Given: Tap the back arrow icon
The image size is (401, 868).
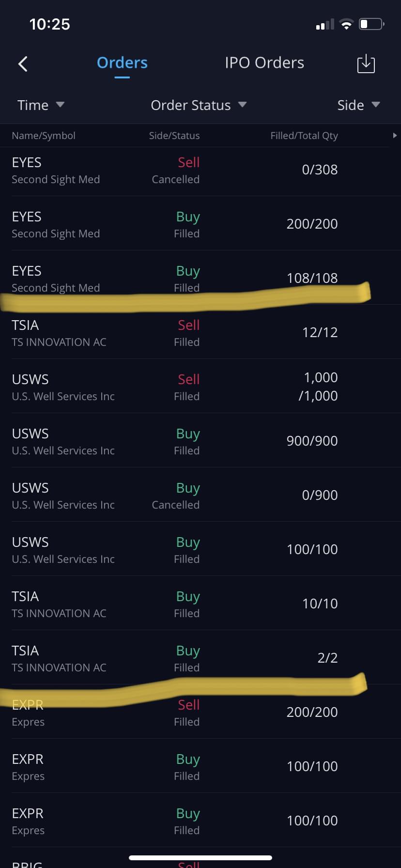Looking at the screenshot, I should click(23, 63).
